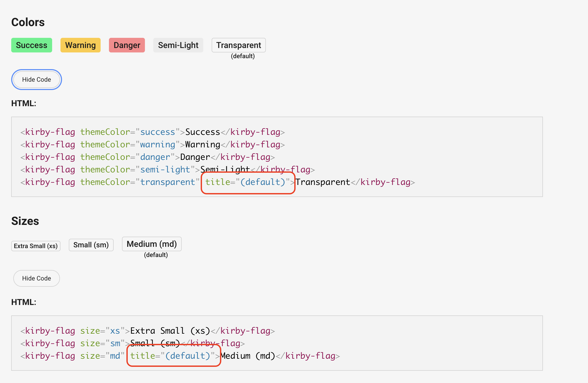Screen dimensions: 588x383
Task: Select the Semi-Light flag badge
Action: [178, 45]
